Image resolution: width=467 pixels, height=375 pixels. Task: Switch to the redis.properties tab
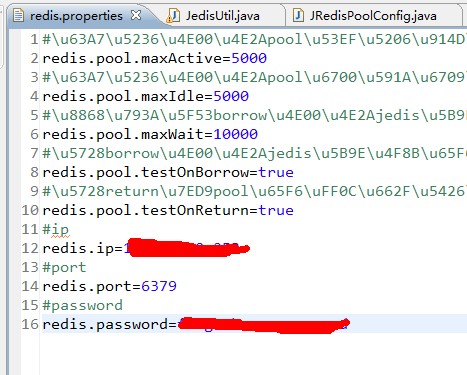tap(76, 16)
